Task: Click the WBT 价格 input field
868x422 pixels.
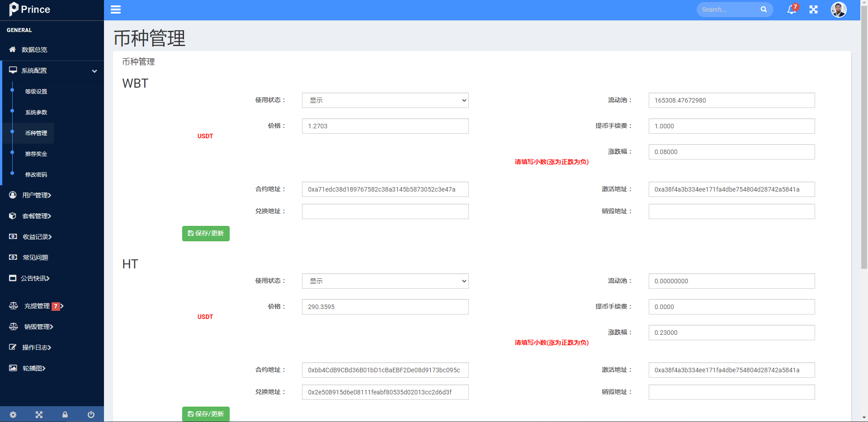Action: click(385, 126)
